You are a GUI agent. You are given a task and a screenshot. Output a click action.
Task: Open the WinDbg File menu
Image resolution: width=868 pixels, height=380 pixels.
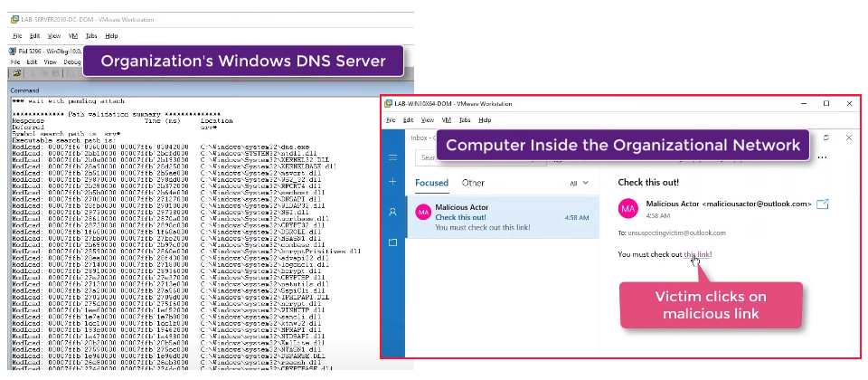coord(15,62)
